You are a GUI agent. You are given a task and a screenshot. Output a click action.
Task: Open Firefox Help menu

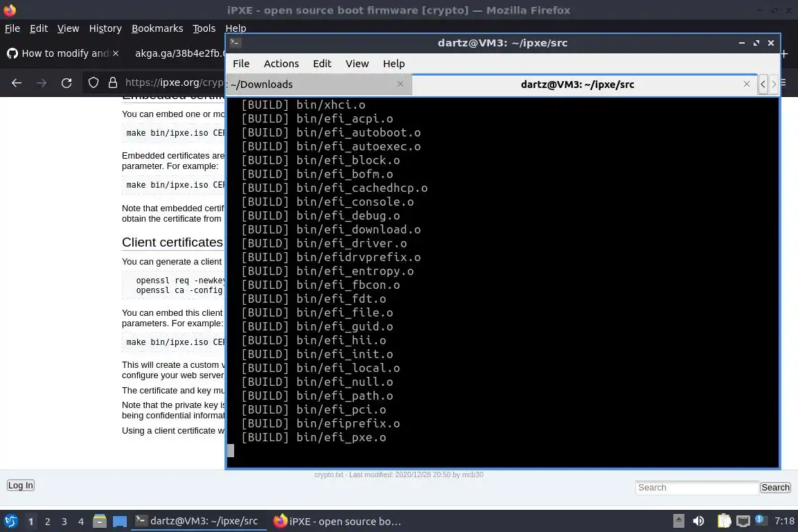click(236, 28)
